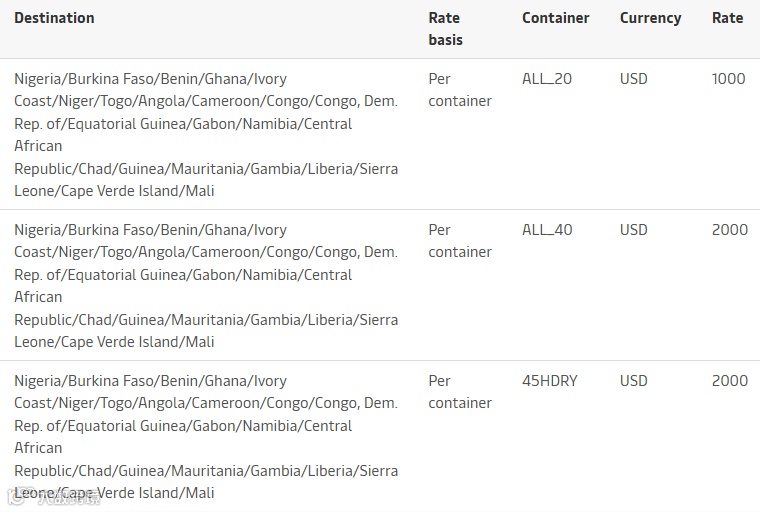Select the Container column header
The image size is (760, 512).
click(x=555, y=18)
